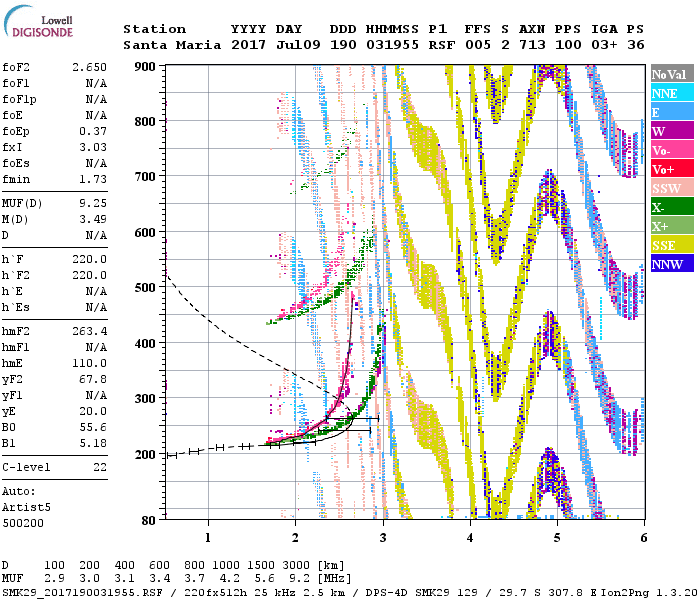
Task: Select the NNE cyan legend swatch
Action: [672, 93]
